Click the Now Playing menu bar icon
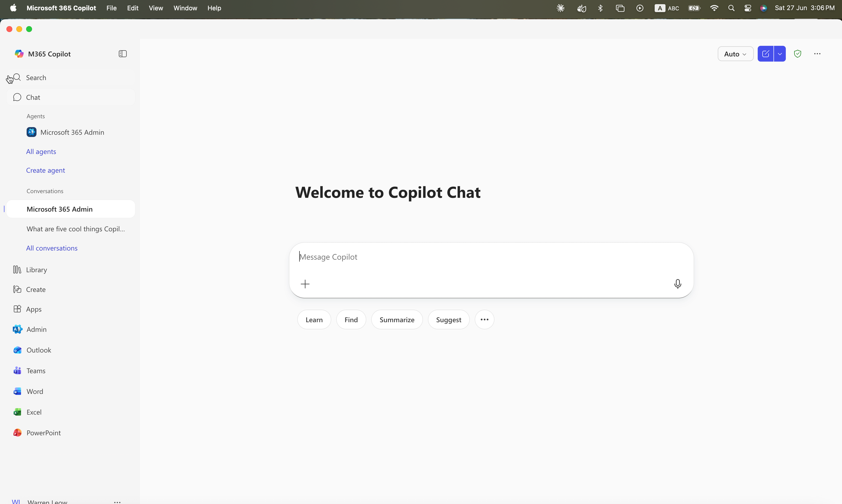 639,8
